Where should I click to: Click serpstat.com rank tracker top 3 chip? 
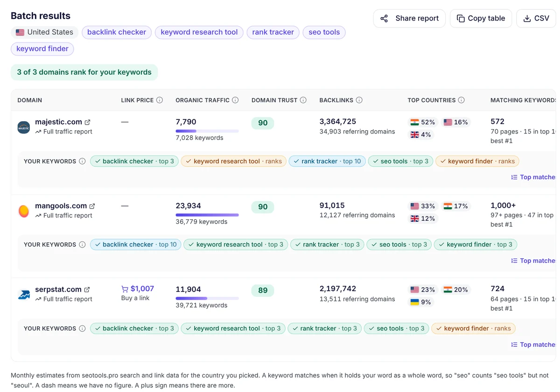[x=325, y=329]
